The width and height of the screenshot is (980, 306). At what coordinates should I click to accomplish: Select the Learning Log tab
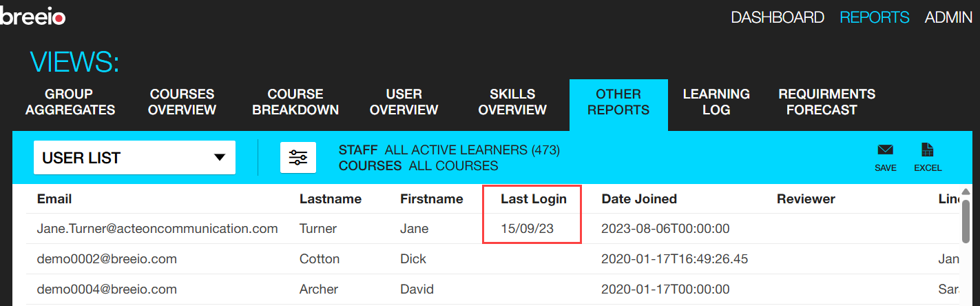pyautogui.click(x=716, y=102)
